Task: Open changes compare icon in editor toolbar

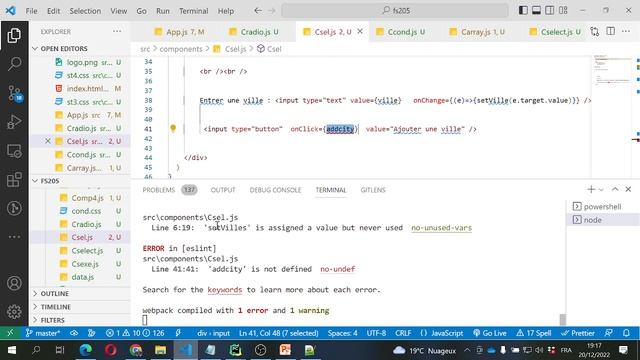Action: click(x=595, y=31)
